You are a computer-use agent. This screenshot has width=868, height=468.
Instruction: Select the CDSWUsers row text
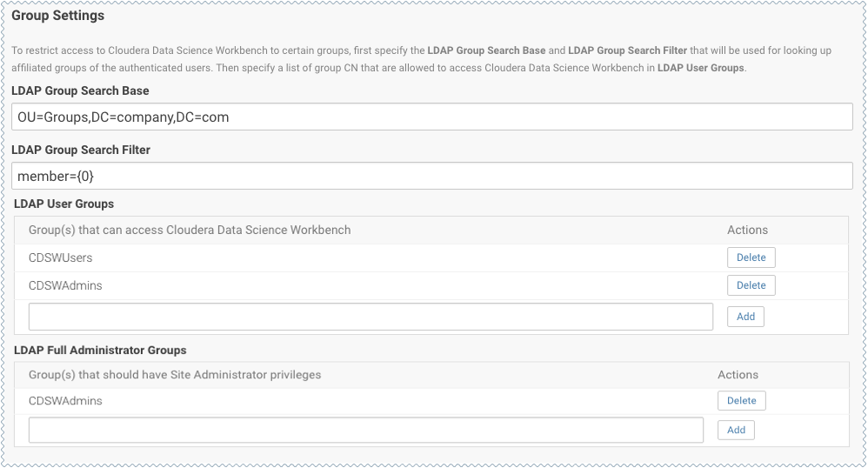[61, 258]
